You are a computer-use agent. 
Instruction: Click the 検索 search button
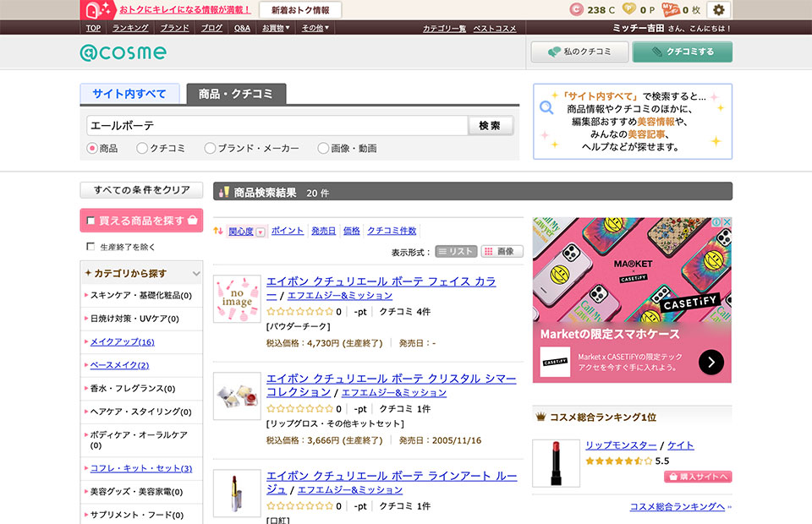pos(490,126)
